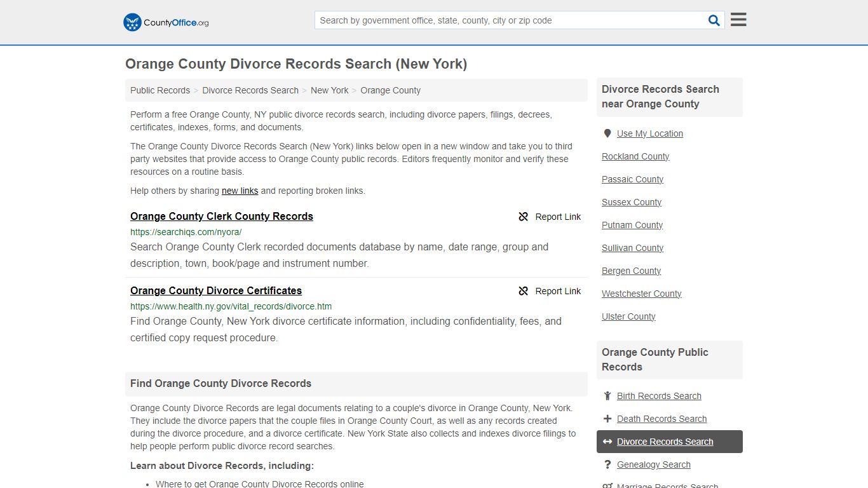The width and height of the screenshot is (868, 488).
Task: Click the Use My Location pin icon
Action: pyautogui.click(x=607, y=133)
